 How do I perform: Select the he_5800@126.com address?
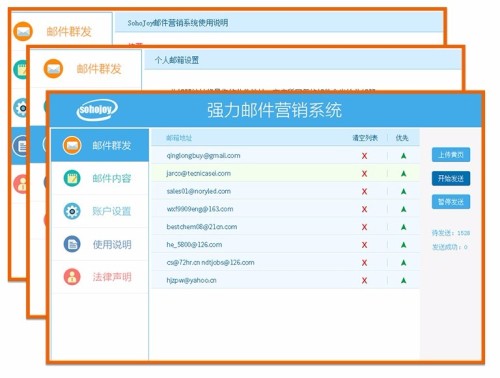(x=194, y=245)
